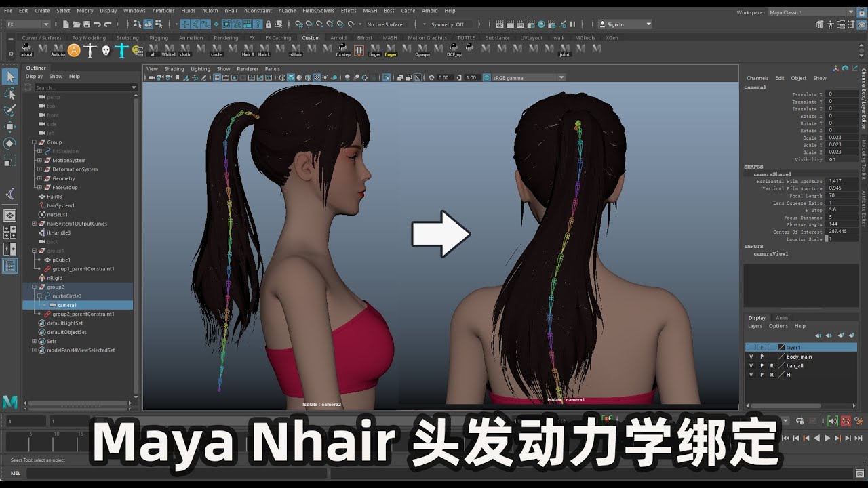Open the nHair menu
This screenshot has width=868, height=488.
coord(231,11)
